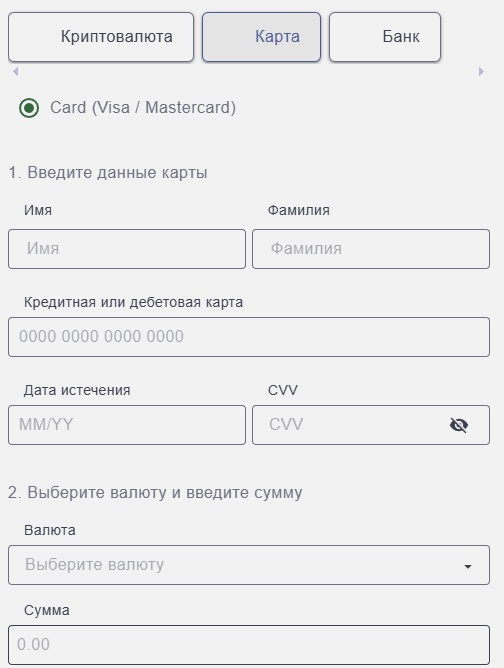This screenshot has height=668, width=504.
Task: Switch to the Банк tab
Action: 385,37
